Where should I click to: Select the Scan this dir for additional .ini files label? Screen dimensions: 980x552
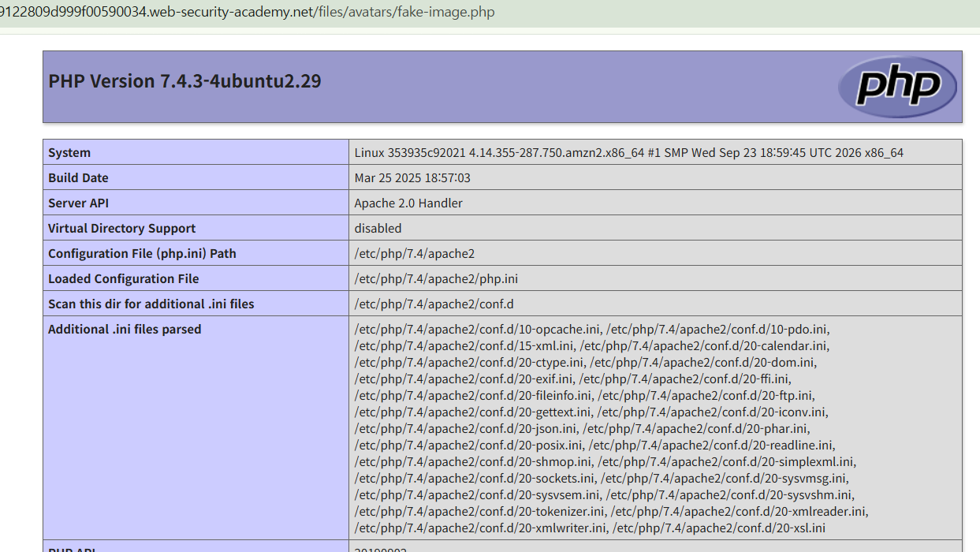tap(151, 304)
